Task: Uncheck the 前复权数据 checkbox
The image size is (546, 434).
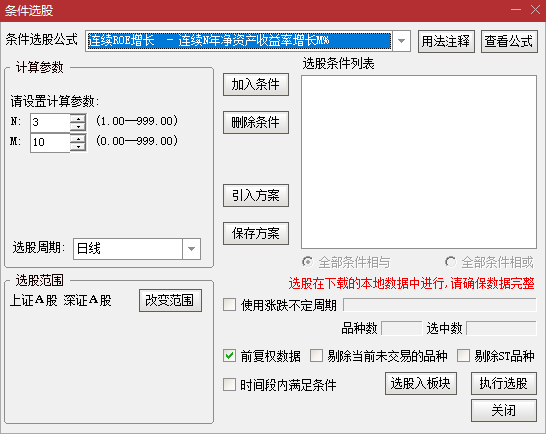Action: (x=229, y=356)
